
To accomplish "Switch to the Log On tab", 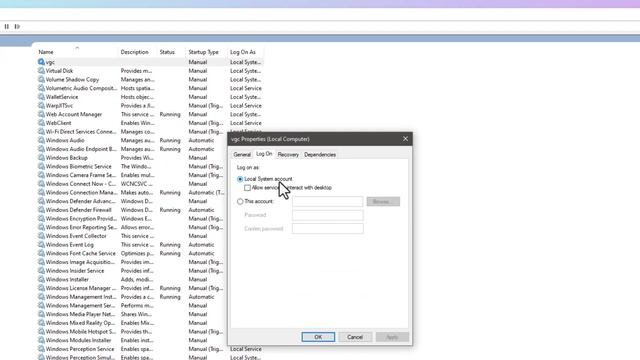I will [264, 154].
